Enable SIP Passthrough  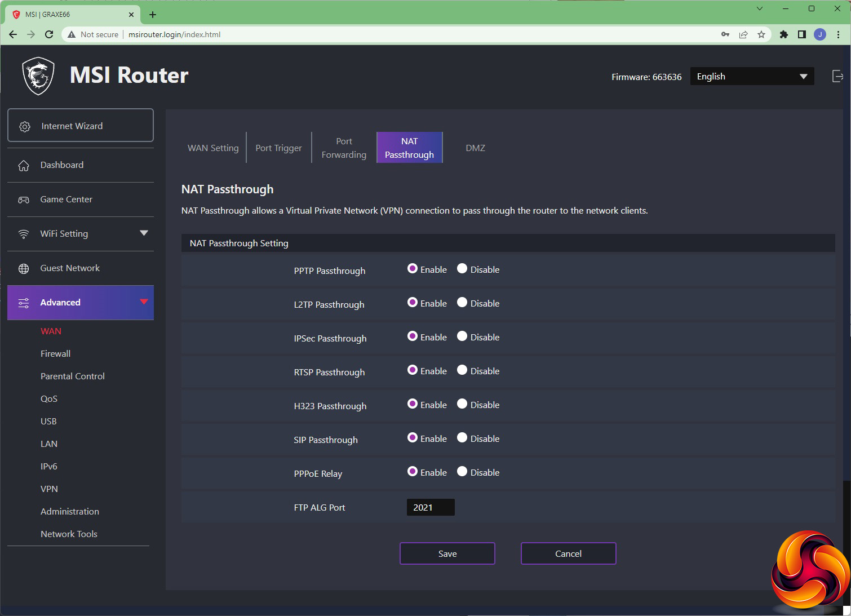(x=413, y=438)
